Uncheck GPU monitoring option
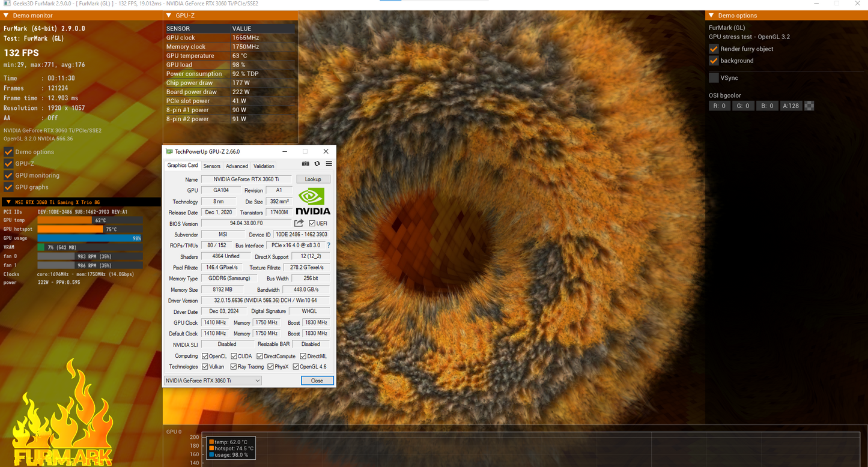Image resolution: width=868 pixels, height=467 pixels. (8, 175)
